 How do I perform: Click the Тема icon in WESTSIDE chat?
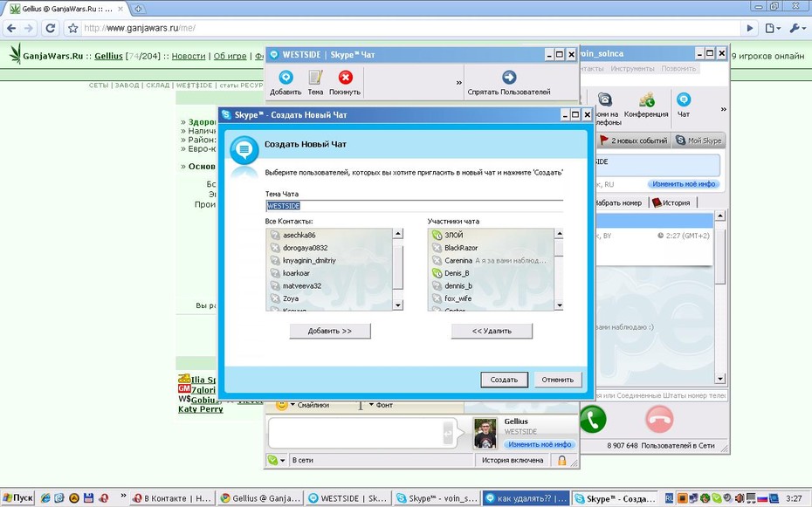pyautogui.click(x=315, y=78)
